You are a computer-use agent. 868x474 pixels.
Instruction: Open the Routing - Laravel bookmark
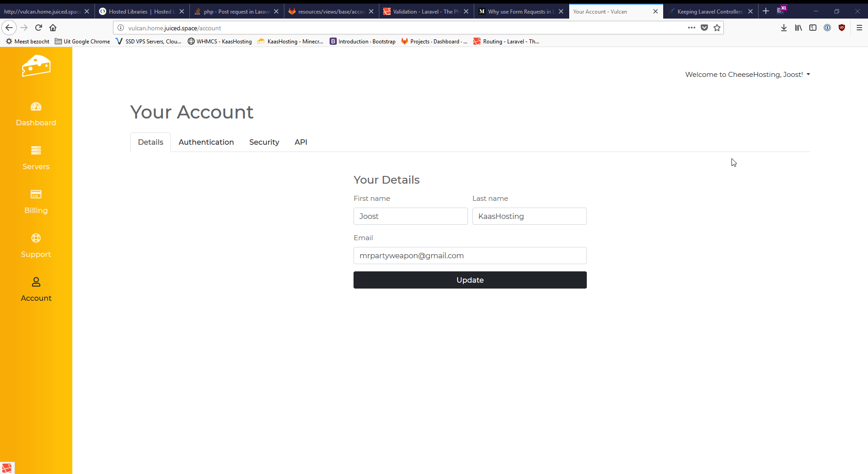(506, 42)
